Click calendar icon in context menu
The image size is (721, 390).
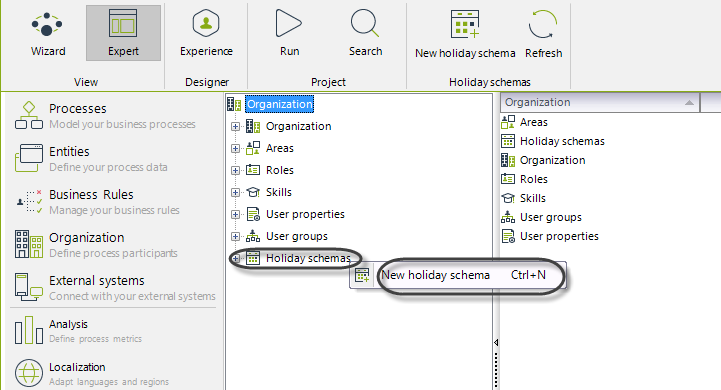pyautogui.click(x=362, y=275)
